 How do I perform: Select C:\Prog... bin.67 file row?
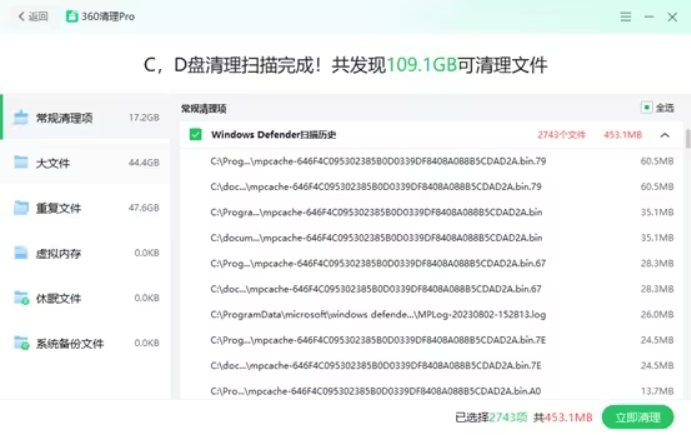431,264
